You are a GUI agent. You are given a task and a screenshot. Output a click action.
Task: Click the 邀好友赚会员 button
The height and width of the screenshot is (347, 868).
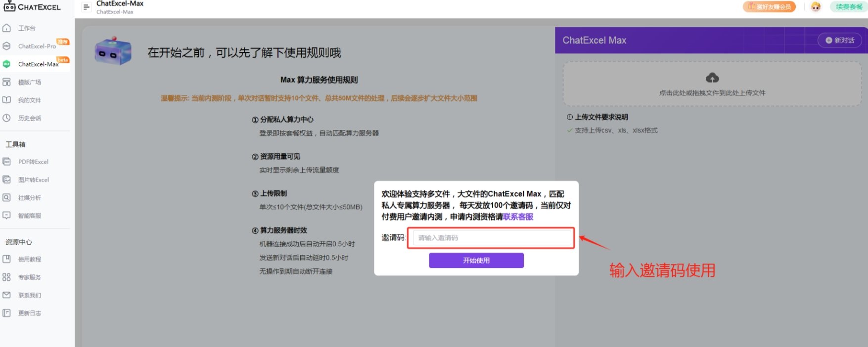(x=769, y=7)
